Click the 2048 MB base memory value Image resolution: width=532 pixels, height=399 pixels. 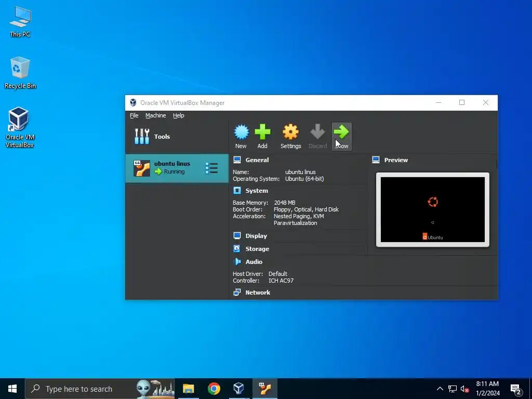click(284, 203)
